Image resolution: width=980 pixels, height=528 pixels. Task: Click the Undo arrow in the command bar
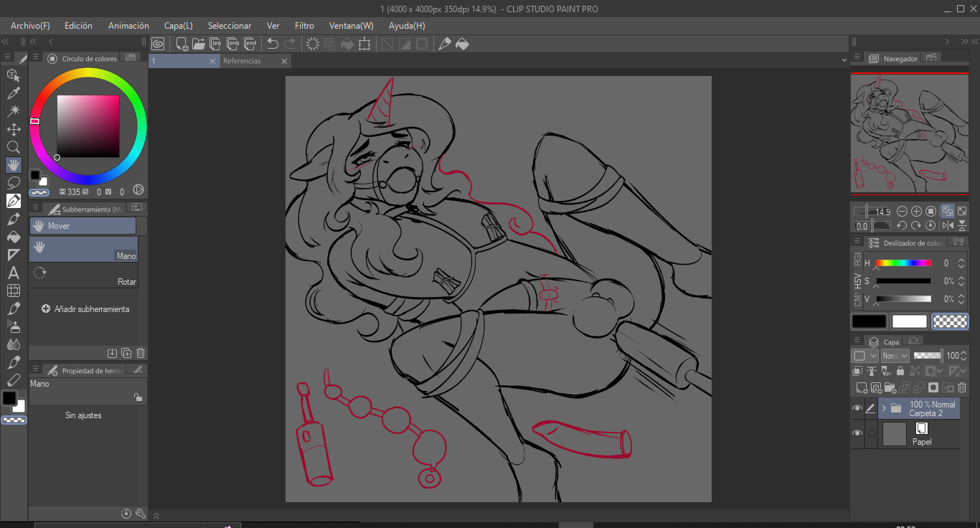tap(273, 44)
